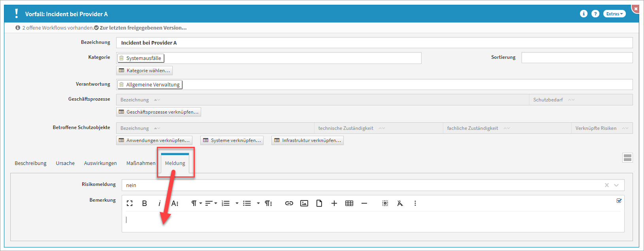644x251 pixels.
Task: Open the help question mark icon
Action: tap(595, 14)
